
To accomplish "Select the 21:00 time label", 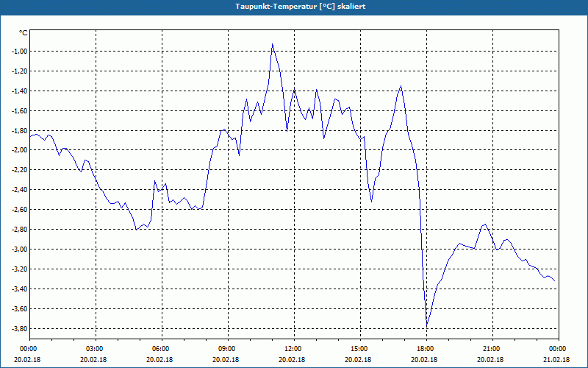I will click(x=492, y=349).
